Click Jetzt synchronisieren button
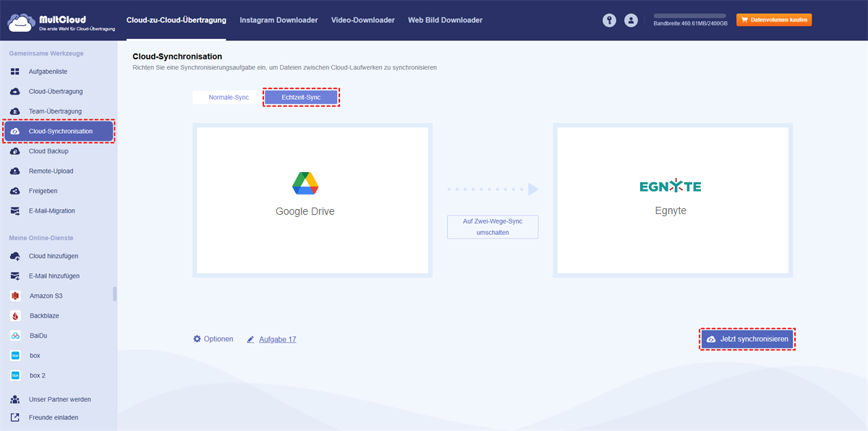Screen dimensions: 868x431 click(747, 339)
